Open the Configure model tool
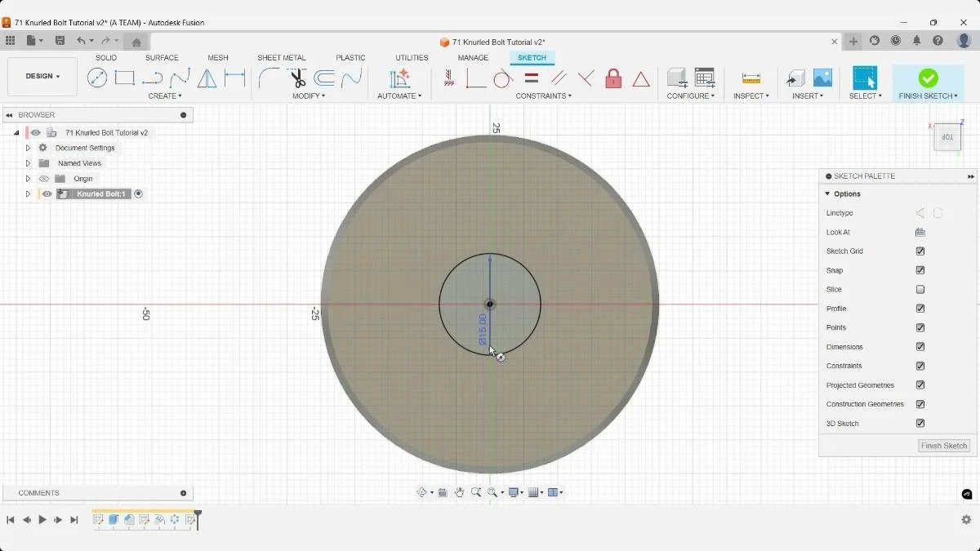 click(677, 78)
